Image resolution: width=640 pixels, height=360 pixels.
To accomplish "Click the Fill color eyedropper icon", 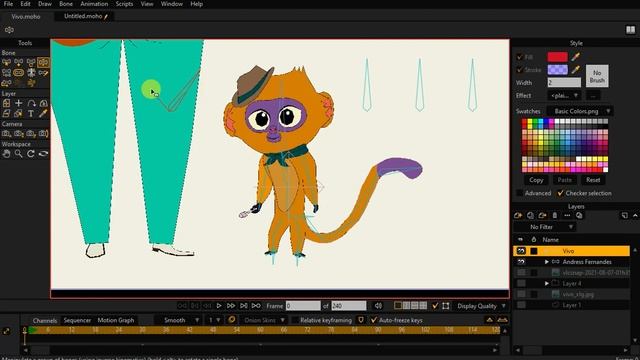I will pos(576,57).
